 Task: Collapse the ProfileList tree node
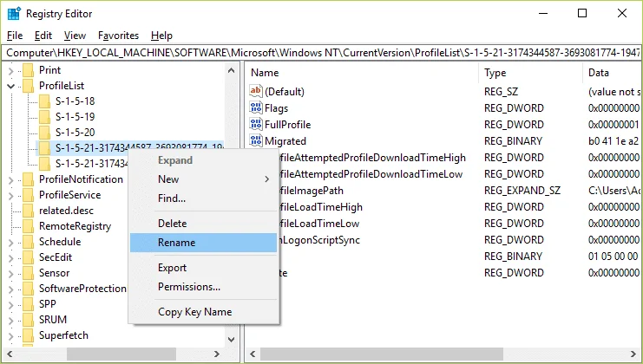click(x=11, y=86)
